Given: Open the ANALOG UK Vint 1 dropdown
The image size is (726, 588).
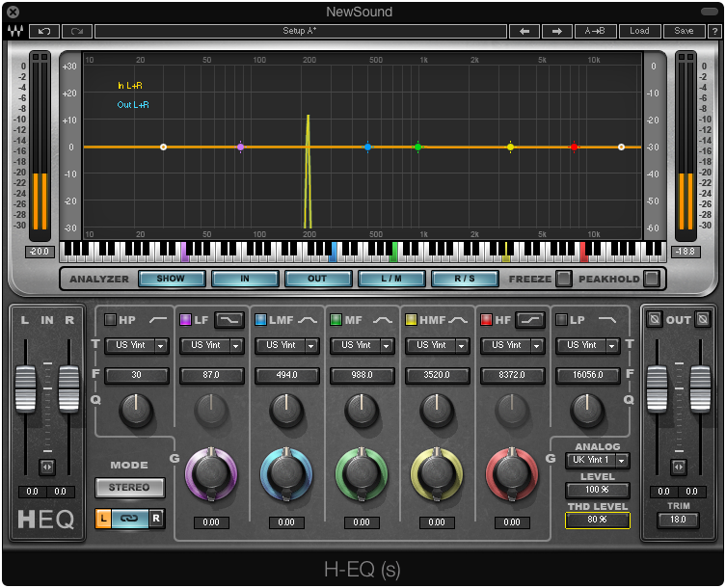Looking at the screenshot, I should point(598,460).
